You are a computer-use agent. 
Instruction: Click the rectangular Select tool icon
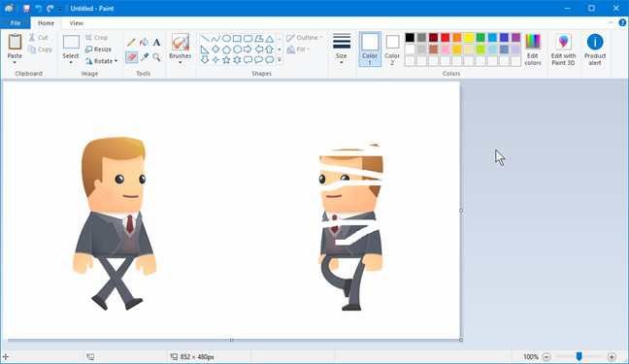tap(71, 42)
